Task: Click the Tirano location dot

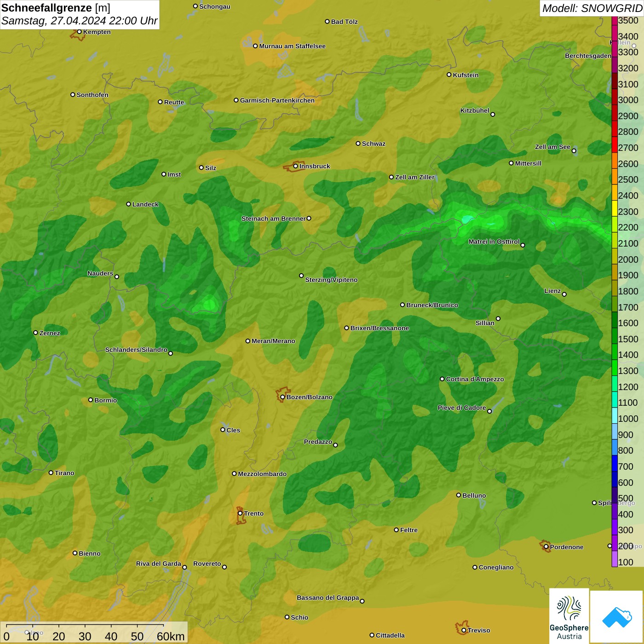Action: (x=51, y=472)
